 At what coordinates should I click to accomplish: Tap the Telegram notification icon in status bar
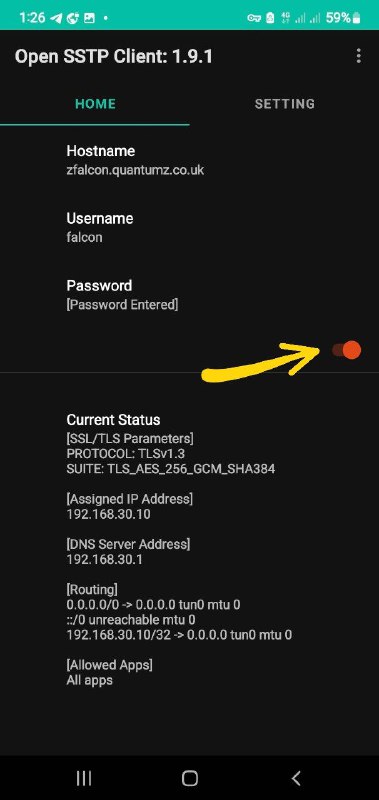point(57,18)
